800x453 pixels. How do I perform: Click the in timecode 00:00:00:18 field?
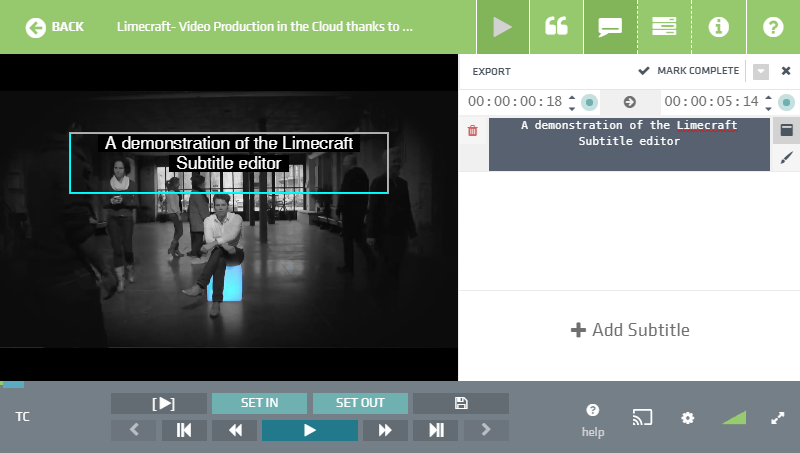pos(514,102)
